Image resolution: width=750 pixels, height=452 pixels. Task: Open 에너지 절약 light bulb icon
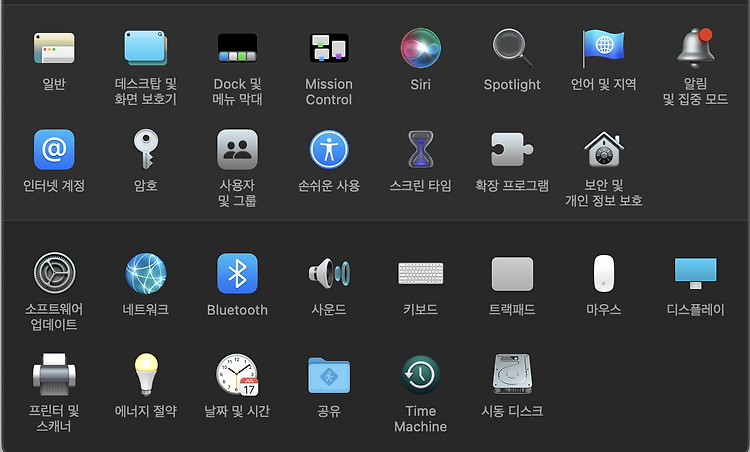point(146,375)
